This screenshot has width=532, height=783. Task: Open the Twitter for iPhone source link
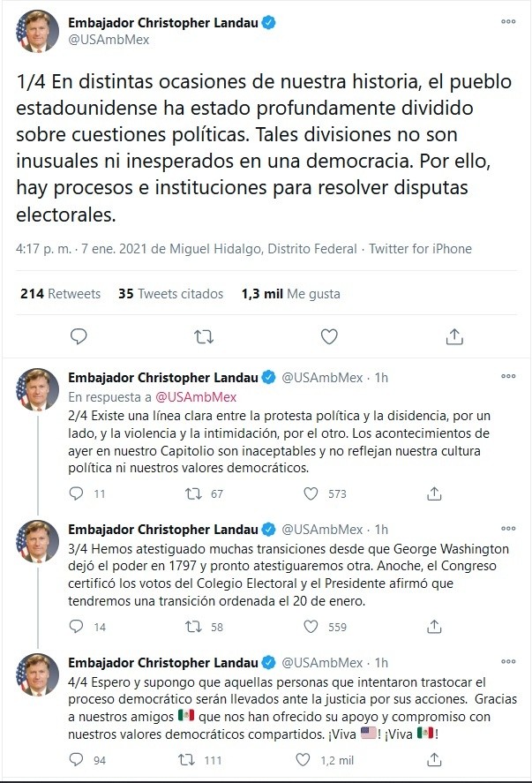(420, 249)
